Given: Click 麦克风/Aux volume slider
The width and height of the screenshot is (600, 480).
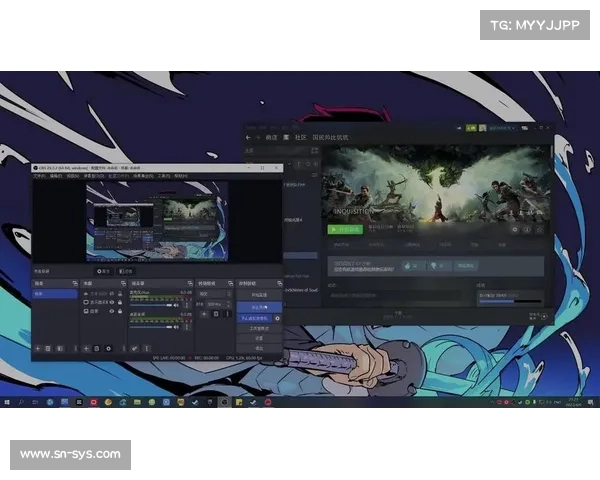Looking at the screenshot, I should click(151, 305).
